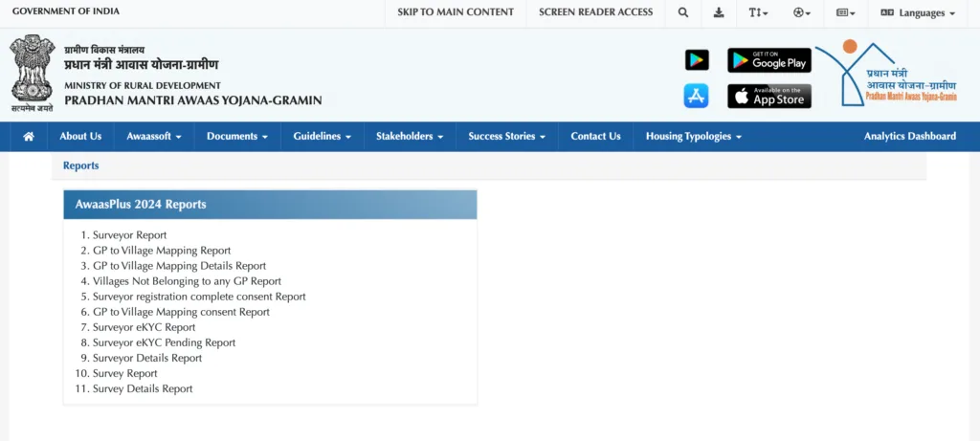Click the Indian national emblem logo
Image resolution: width=980 pixels, height=441 pixels.
point(32,73)
